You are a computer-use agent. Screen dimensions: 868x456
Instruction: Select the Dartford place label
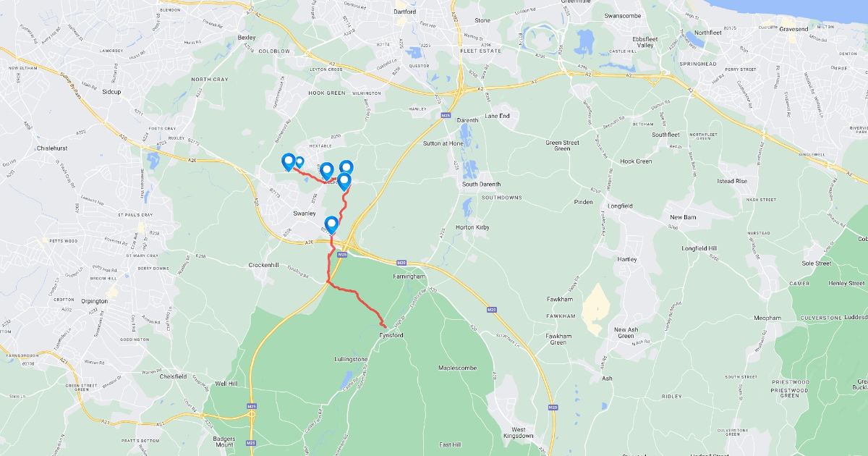point(405,12)
